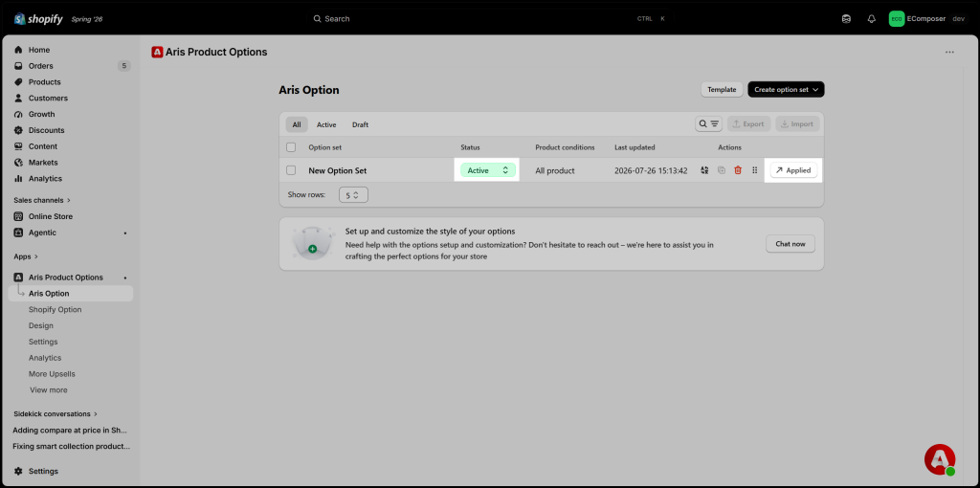Open the notifications bell
Viewport: 980px width, 488px height.
(871, 19)
